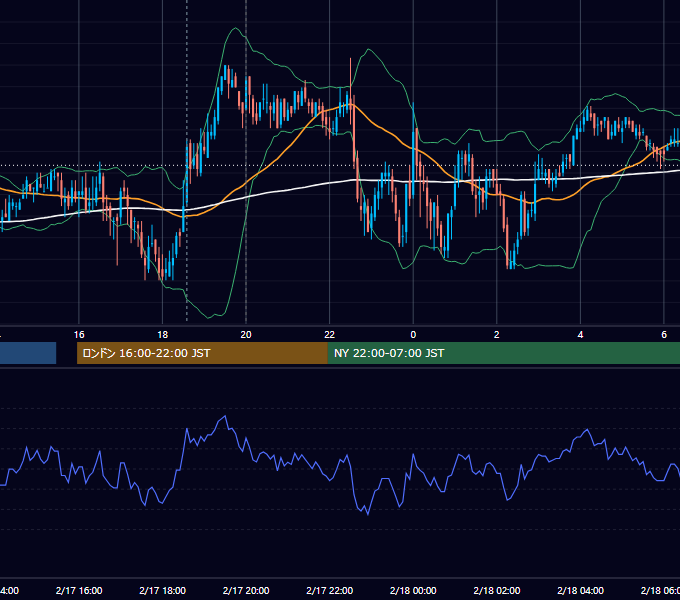This screenshot has width=680, height=600.
Task: Click the 20 hour axis label
Action: point(246,335)
